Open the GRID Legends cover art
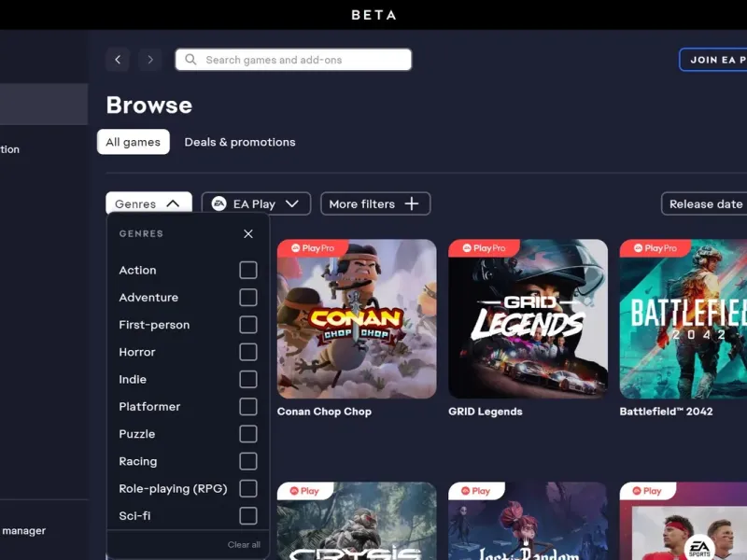 click(528, 319)
